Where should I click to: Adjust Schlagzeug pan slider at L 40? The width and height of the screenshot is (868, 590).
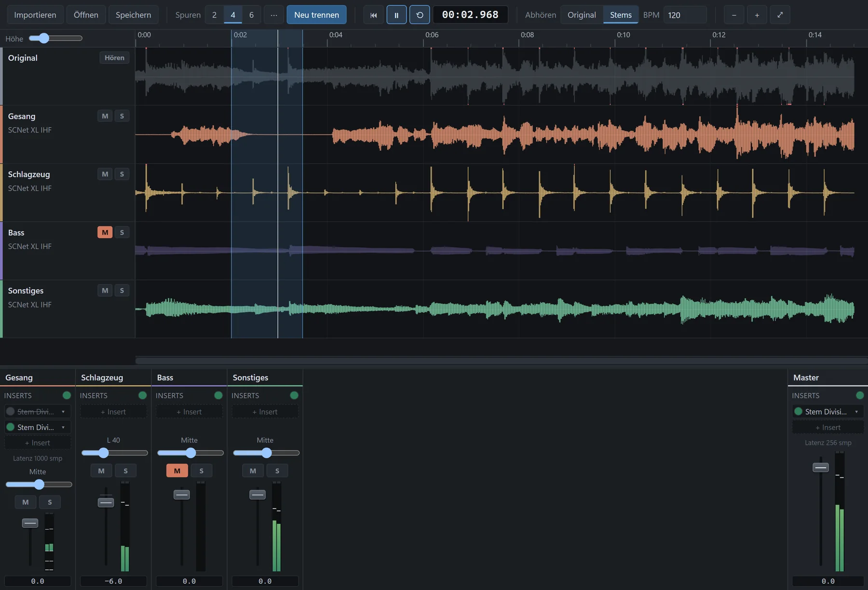[x=114, y=453]
